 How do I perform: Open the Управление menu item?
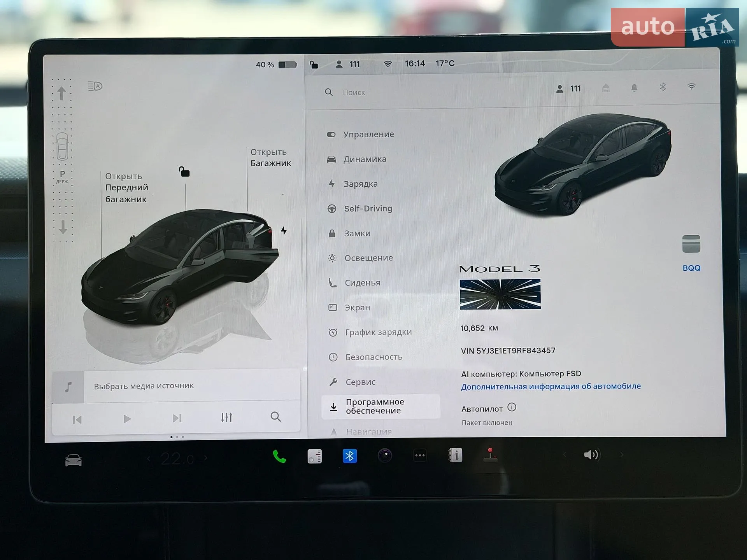click(x=361, y=134)
